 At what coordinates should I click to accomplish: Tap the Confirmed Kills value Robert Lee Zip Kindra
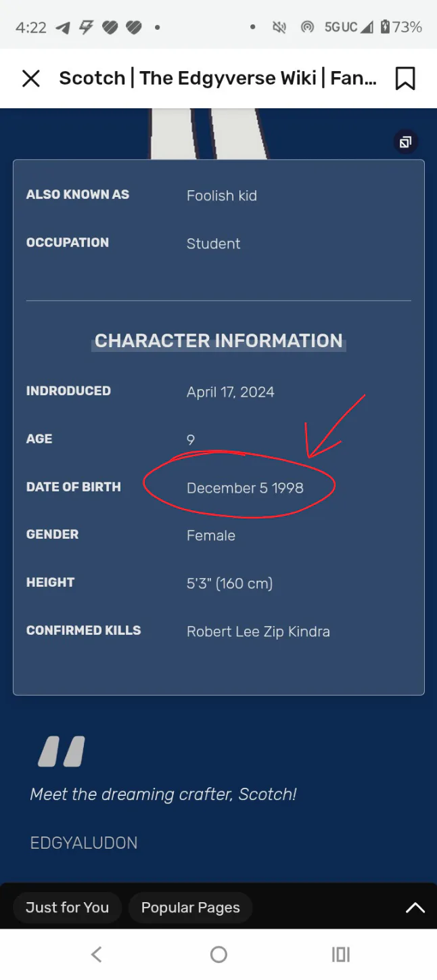click(258, 631)
